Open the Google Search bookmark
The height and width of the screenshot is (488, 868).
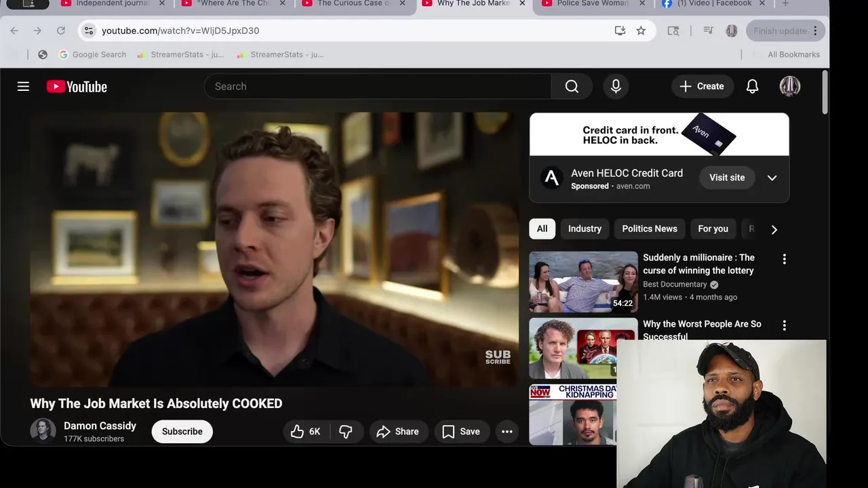pyautogui.click(x=93, y=54)
